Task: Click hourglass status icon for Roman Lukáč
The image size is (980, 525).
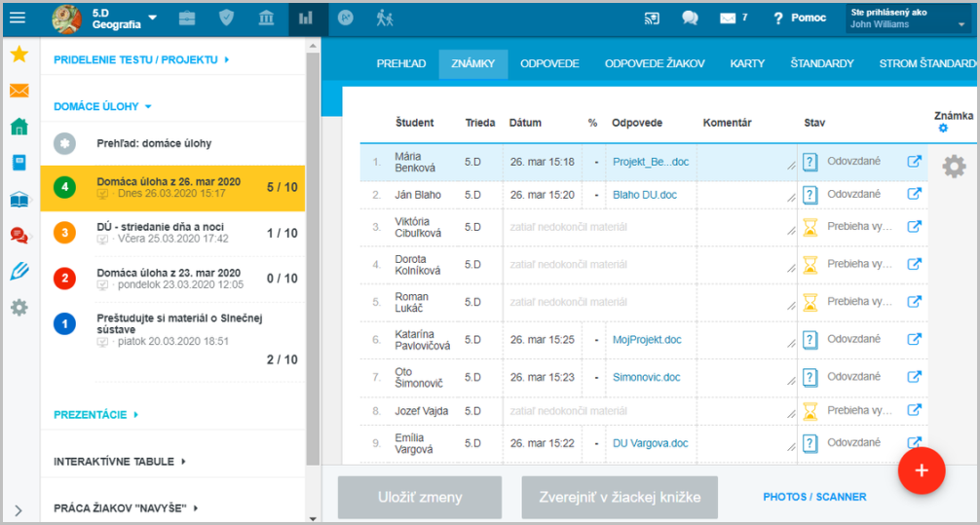Action: (x=810, y=303)
